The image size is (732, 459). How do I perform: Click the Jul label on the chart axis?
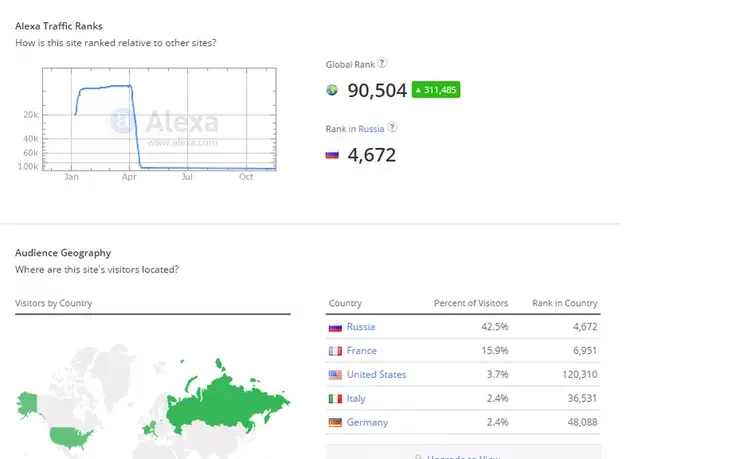click(187, 177)
